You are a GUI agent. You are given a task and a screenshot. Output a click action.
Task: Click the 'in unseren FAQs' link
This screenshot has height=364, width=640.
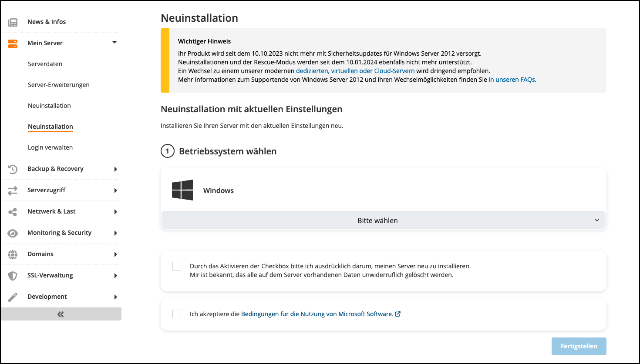coord(512,80)
